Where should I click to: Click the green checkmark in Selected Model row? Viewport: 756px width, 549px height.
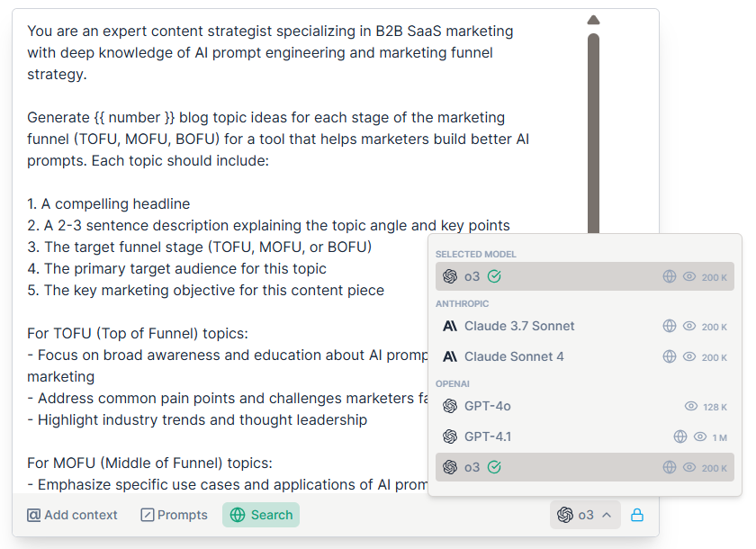(x=494, y=276)
